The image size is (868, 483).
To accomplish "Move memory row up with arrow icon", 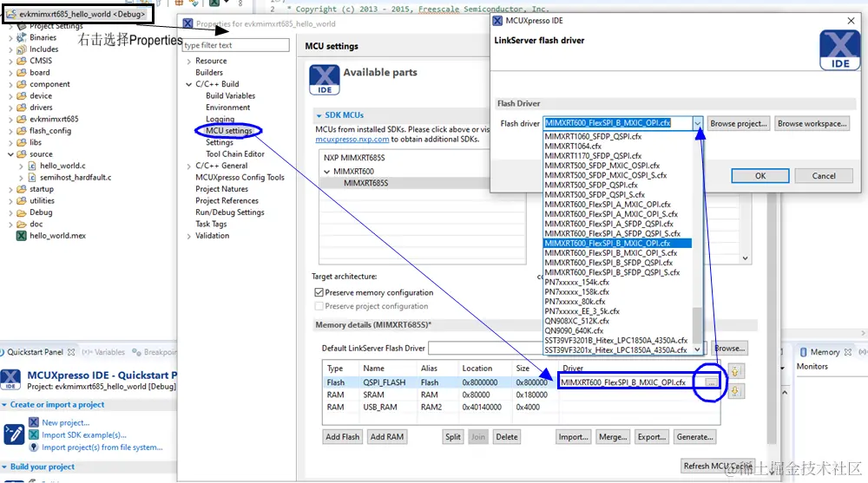I will click(x=735, y=371).
